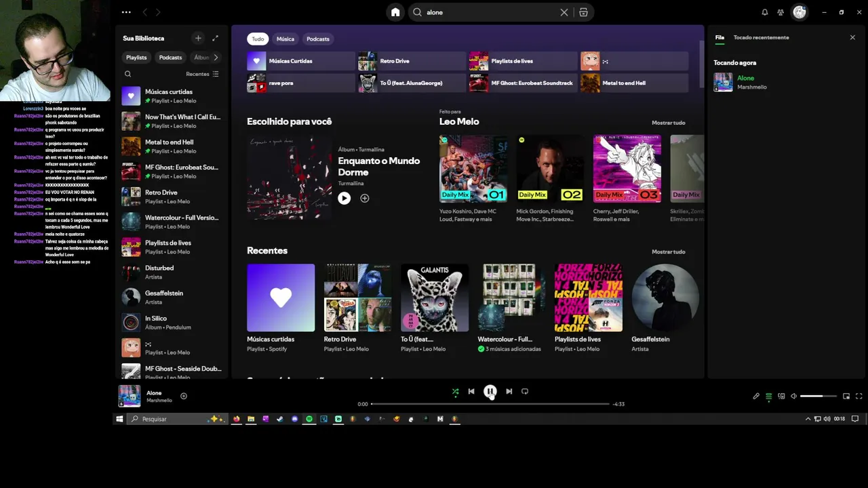Expand Sua Biblioteca to full view
The width and height of the screenshot is (868, 488).
pos(215,38)
